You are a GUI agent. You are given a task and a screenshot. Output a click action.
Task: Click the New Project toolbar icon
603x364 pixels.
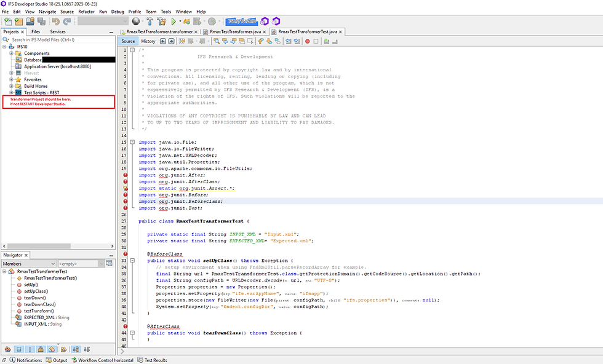pyautogui.click(x=18, y=22)
